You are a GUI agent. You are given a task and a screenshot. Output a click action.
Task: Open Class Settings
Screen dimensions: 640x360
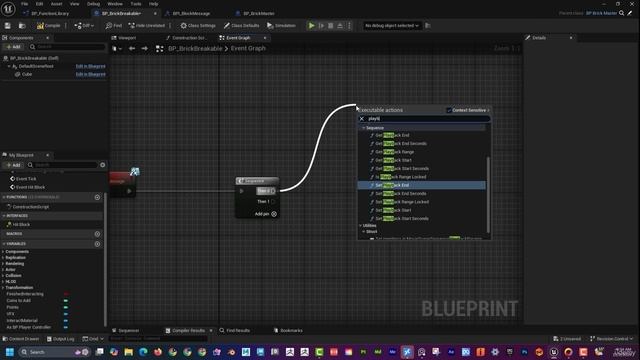pos(198,26)
